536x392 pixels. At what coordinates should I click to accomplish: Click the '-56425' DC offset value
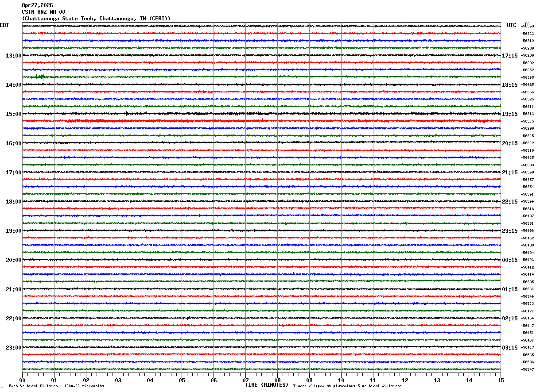(x=527, y=85)
